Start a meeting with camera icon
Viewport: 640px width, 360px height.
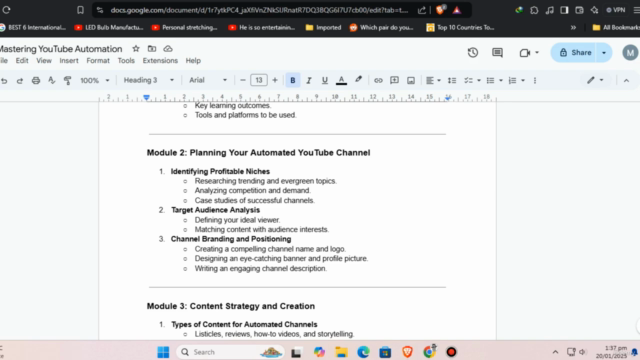pyautogui.click(x=525, y=53)
